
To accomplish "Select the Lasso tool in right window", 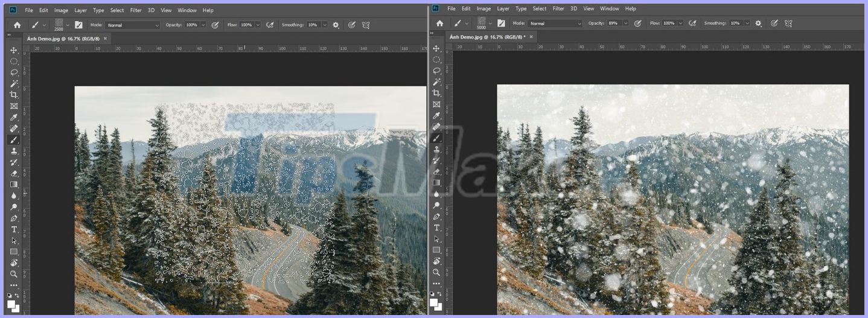I will coord(436,71).
